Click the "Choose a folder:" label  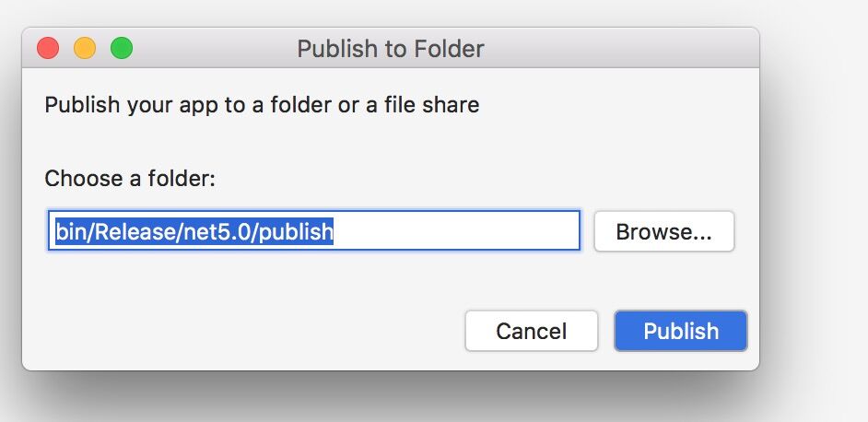pyautogui.click(x=130, y=178)
